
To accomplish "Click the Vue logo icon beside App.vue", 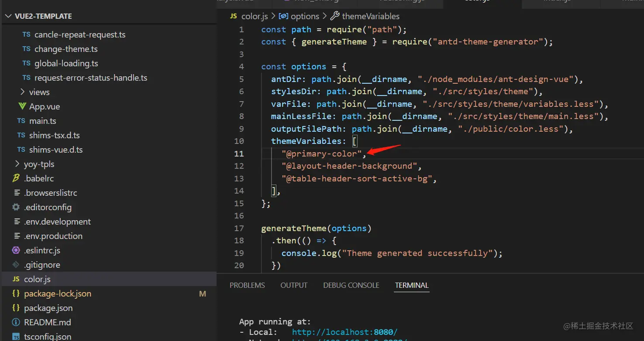I will [22, 106].
